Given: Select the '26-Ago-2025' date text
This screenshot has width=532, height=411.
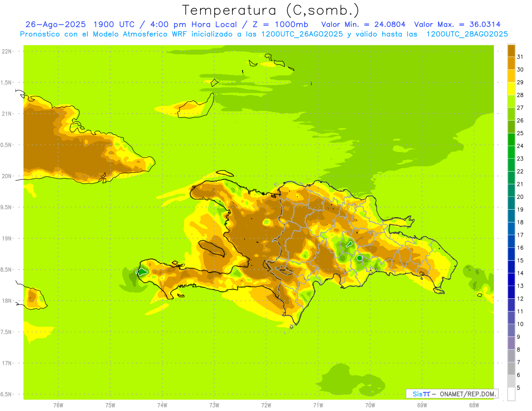Looking at the screenshot, I should 56,24.
